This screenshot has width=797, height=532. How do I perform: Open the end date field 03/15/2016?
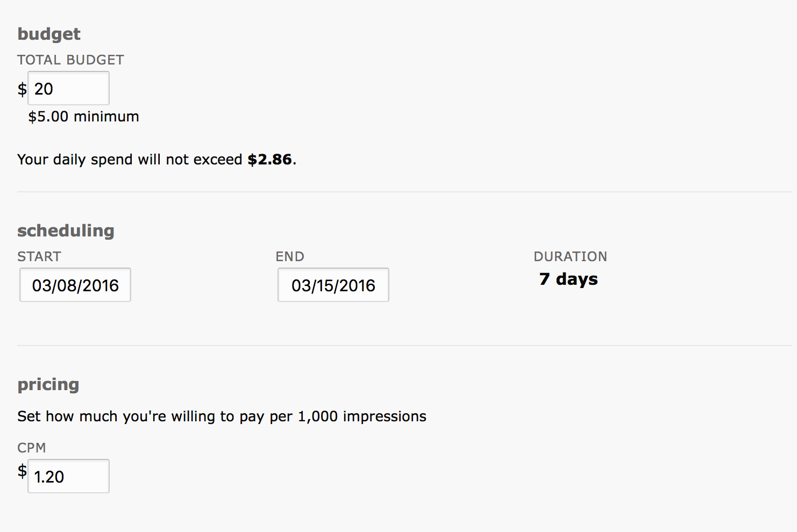(x=333, y=285)
